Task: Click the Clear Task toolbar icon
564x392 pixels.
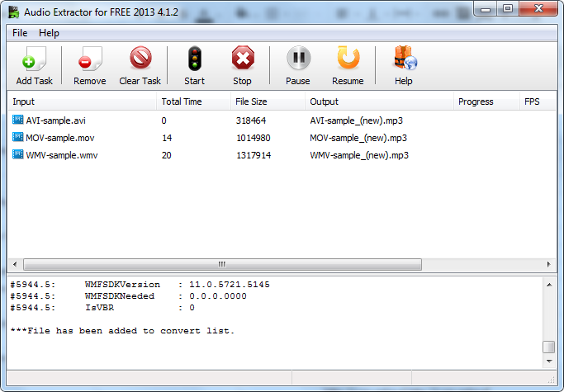Action: [140, 58]
